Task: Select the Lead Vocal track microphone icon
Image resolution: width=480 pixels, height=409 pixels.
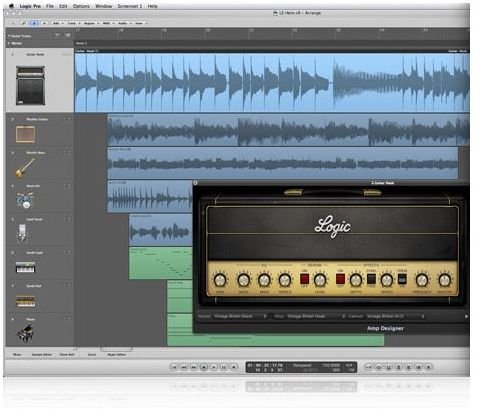Action: point(22,233)
